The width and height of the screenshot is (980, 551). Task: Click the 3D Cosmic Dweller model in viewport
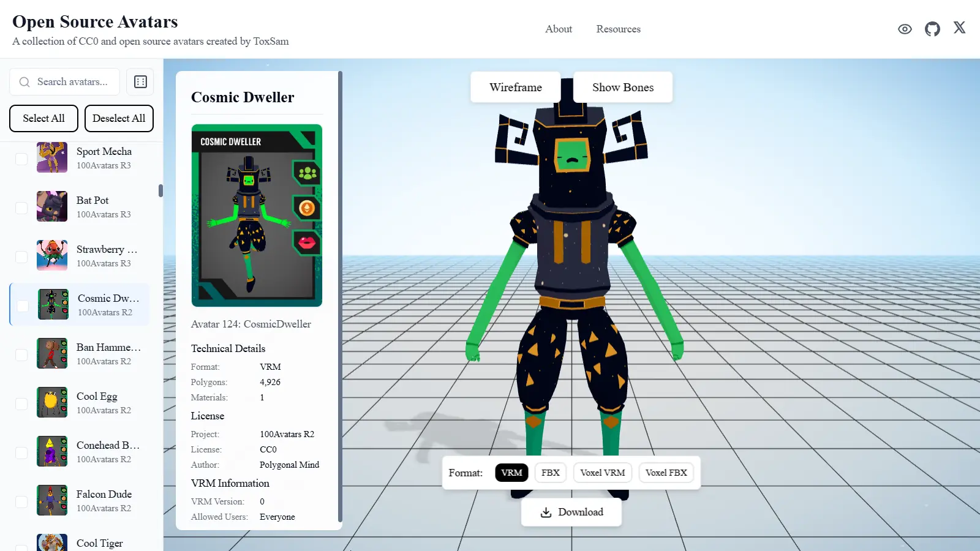tap(571, 288)
